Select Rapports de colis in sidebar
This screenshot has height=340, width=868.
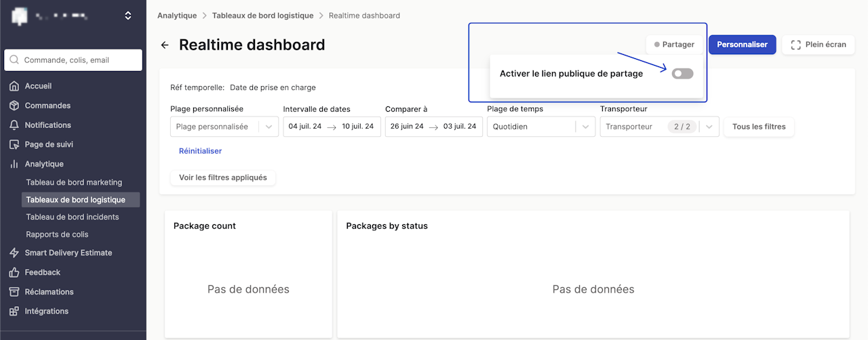[57, 234]
